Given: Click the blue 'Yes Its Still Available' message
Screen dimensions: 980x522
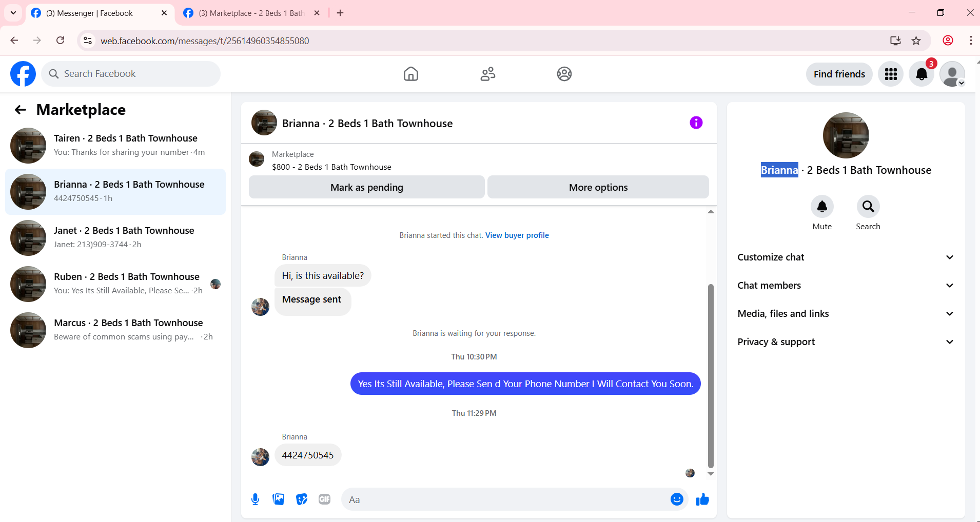Looking at the screenshot, I should [x=525, y=384].
